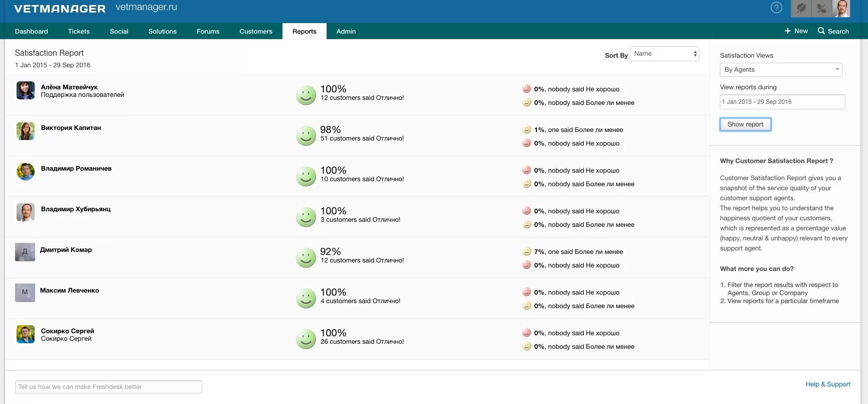
Task: Click Дмитрий Комар's letter avatar
Action: tap(25, 252)
